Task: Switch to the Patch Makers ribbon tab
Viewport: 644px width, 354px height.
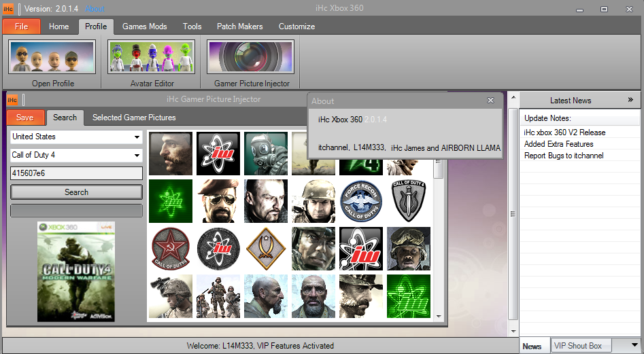Action: click(x=240, y=26)
